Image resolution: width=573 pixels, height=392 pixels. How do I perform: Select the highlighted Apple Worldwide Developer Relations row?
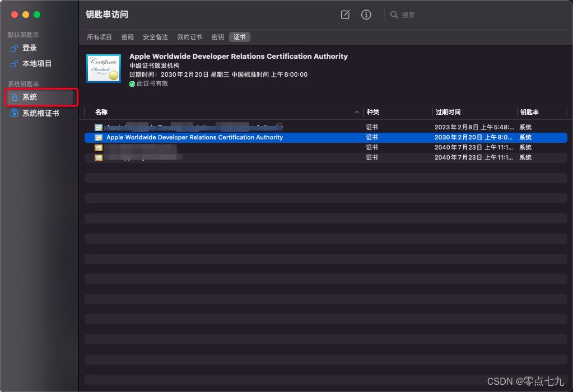point(325,137)
